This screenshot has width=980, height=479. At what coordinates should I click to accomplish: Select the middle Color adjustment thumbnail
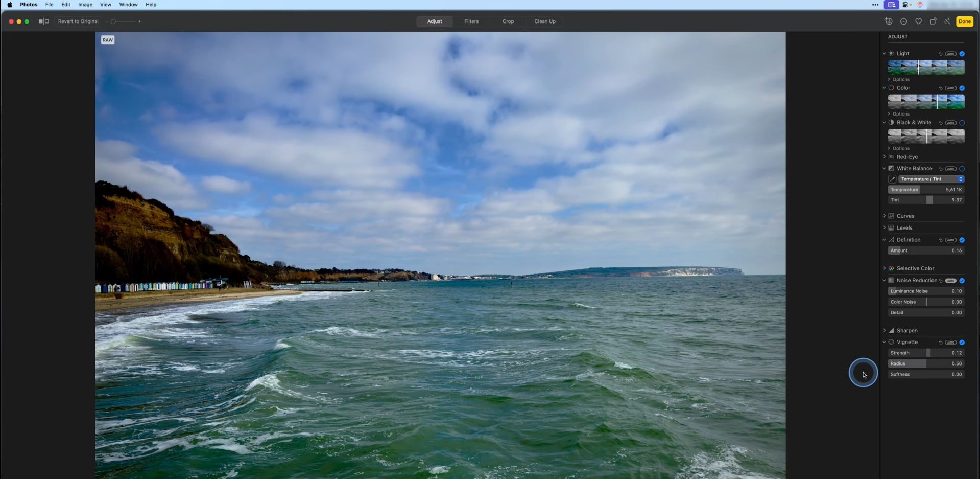[925, 101]
